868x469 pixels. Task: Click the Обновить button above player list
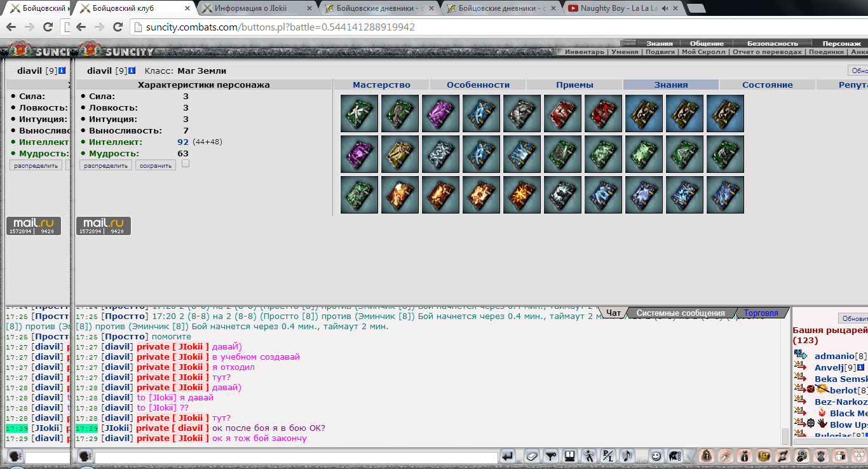point(853,318)
